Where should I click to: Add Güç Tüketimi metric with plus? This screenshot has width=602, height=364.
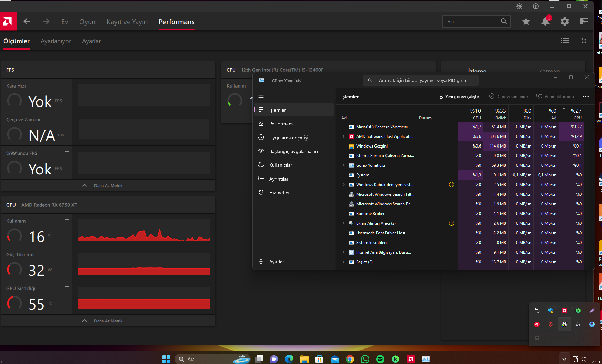click(67, 253)
